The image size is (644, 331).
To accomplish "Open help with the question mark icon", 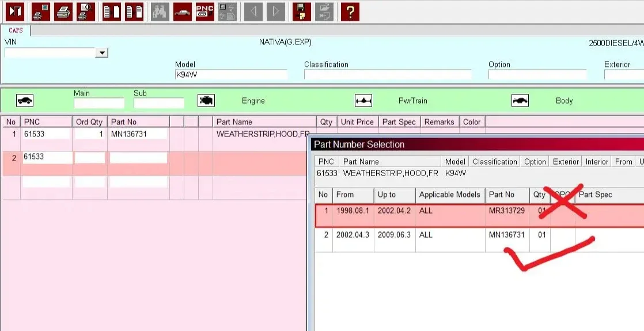I will (x=350, y=12).
